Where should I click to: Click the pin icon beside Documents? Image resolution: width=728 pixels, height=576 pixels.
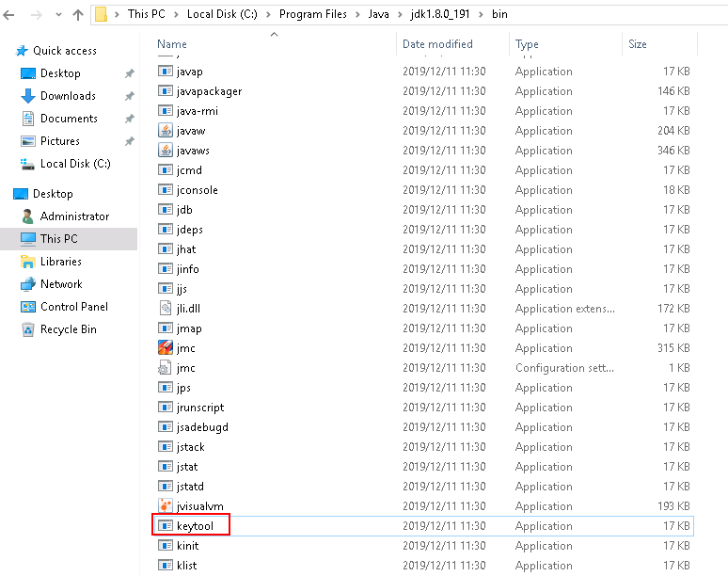click(130, 119)
